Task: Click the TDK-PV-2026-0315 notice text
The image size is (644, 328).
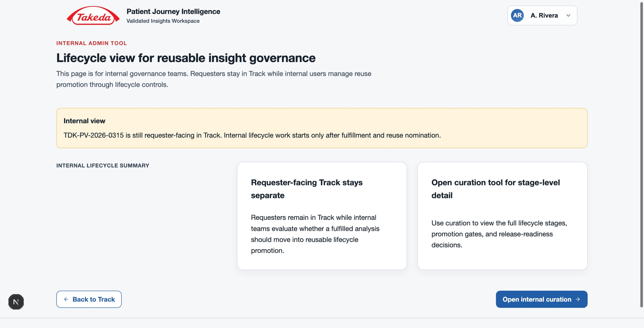Action: [252, 135]
